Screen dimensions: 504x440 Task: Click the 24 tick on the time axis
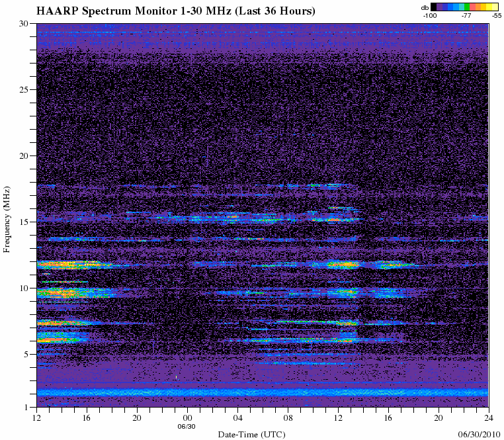coord(489,418)
